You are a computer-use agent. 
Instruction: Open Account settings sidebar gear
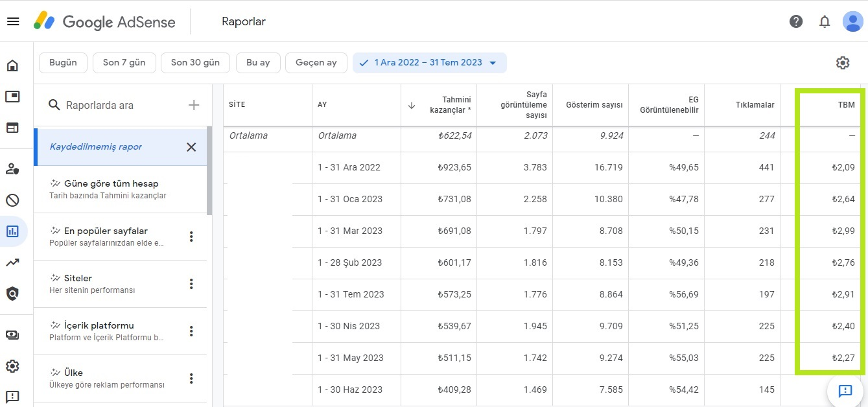click(x=12, y=366)
